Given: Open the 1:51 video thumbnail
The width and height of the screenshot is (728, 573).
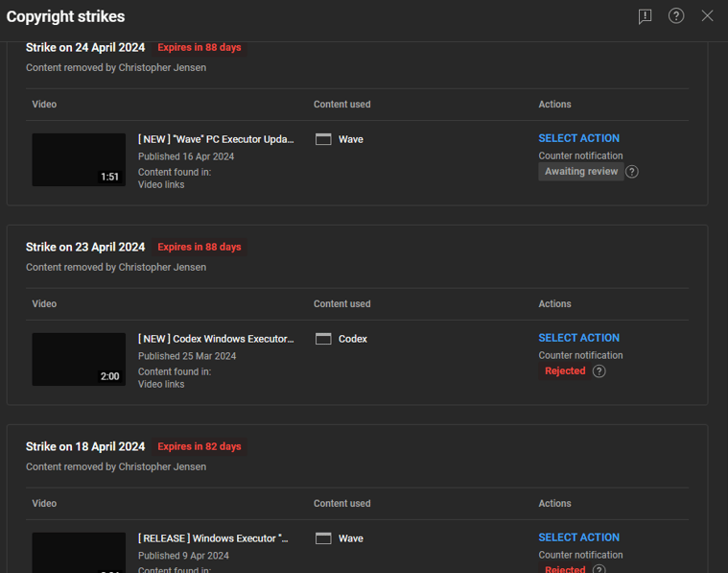Looking at the screenshot, I should click(79, 160).
